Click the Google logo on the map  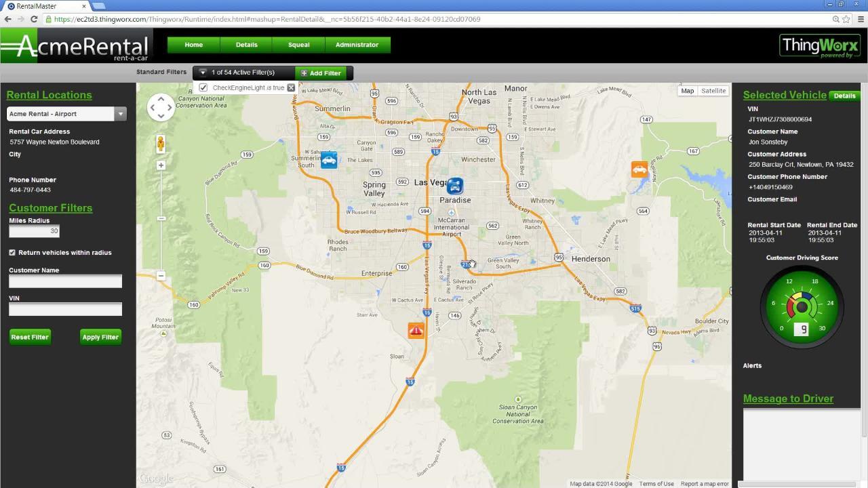point(157,479)
